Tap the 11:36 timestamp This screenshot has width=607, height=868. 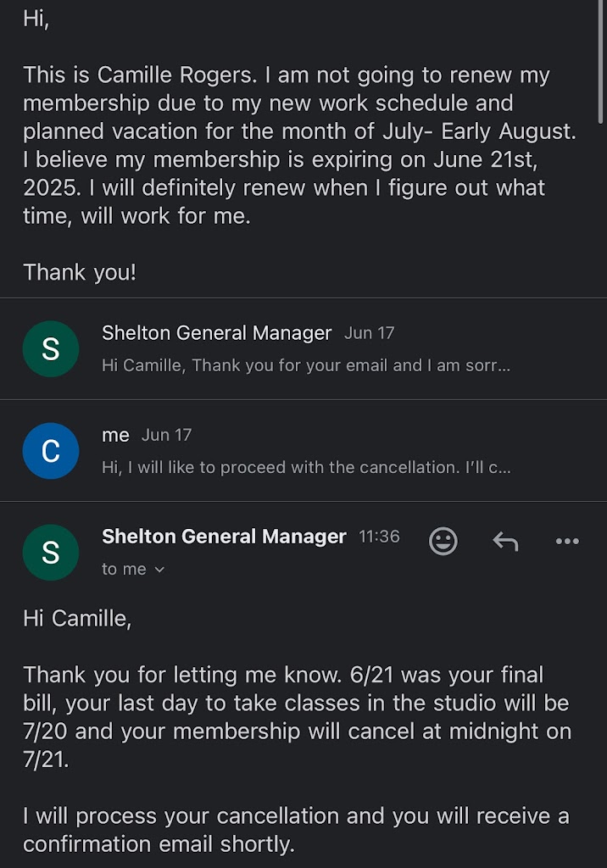click(379, 537)
